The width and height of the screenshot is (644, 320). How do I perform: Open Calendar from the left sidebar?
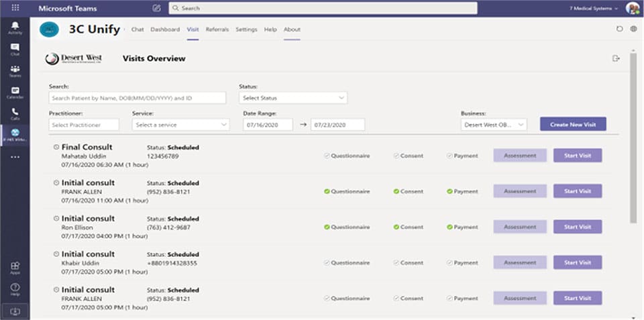point(14,92)
